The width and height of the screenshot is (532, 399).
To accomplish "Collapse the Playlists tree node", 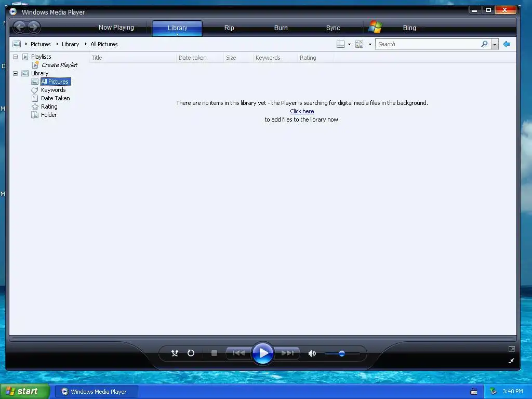I will [x=15, y=57].
